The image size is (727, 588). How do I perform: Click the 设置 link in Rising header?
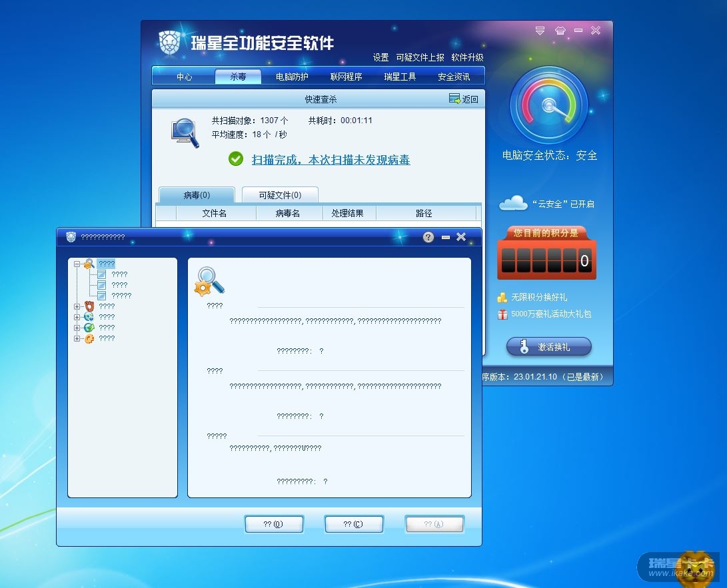tap(380, 57)
